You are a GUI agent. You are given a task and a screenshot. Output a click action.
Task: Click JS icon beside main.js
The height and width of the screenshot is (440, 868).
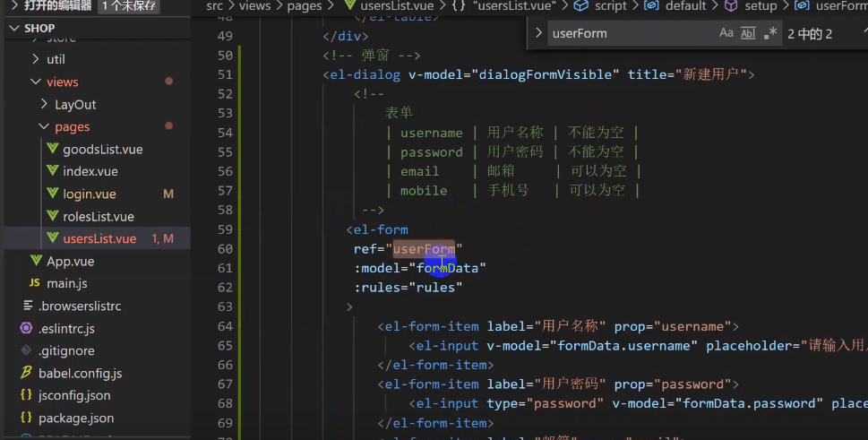tap(34, 283)
